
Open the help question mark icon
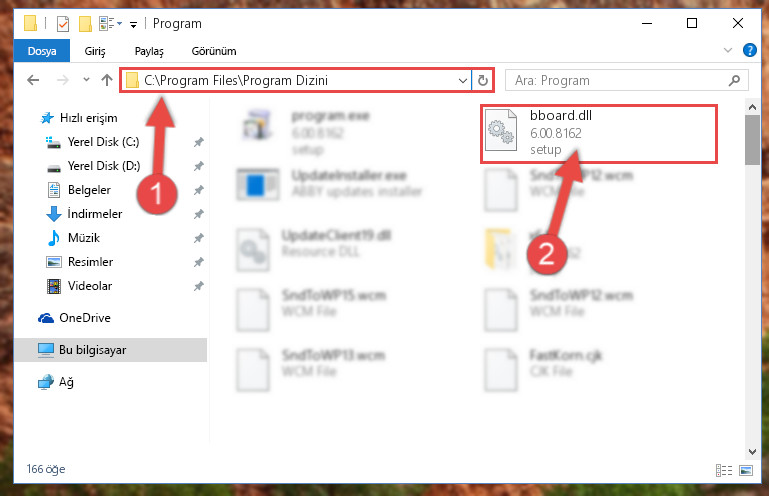tap(749, 50)
